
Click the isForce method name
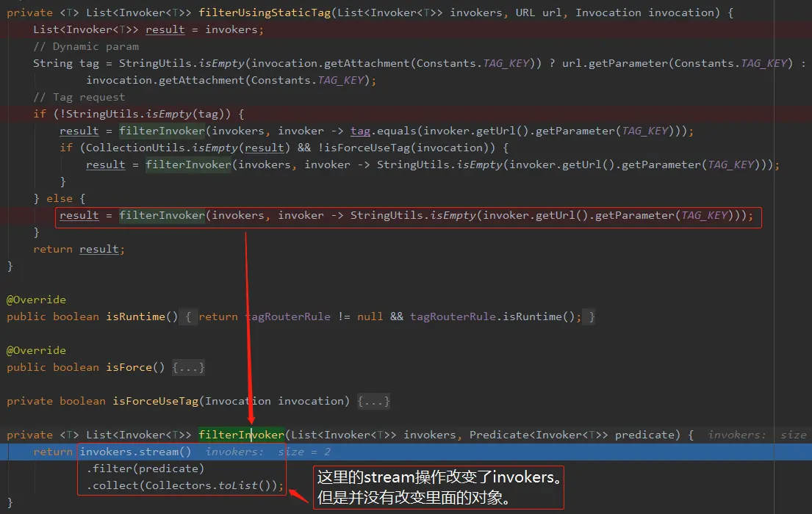129,368
